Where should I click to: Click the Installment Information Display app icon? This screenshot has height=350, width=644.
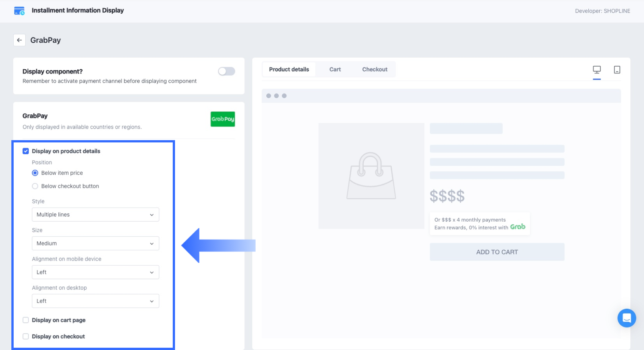click(x=19, y=11)
